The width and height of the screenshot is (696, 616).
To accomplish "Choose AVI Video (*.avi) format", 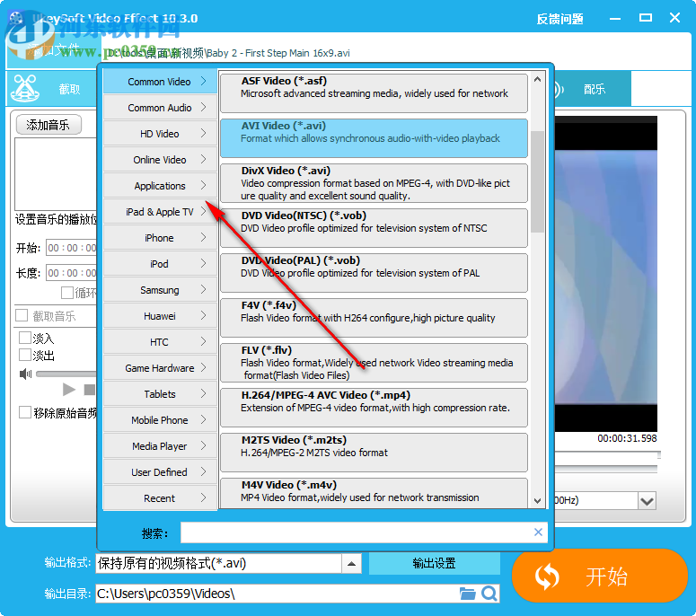I will [374, 138].
